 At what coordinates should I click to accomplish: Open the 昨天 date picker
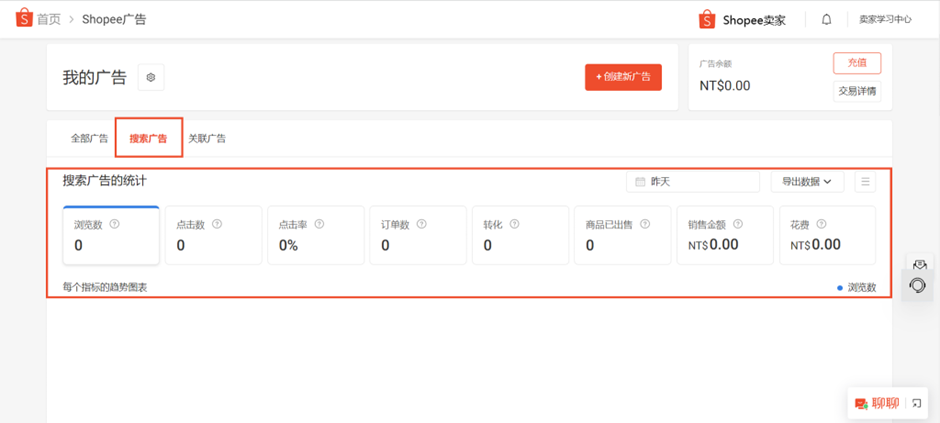pyautogui.click(x=692, y=182)
